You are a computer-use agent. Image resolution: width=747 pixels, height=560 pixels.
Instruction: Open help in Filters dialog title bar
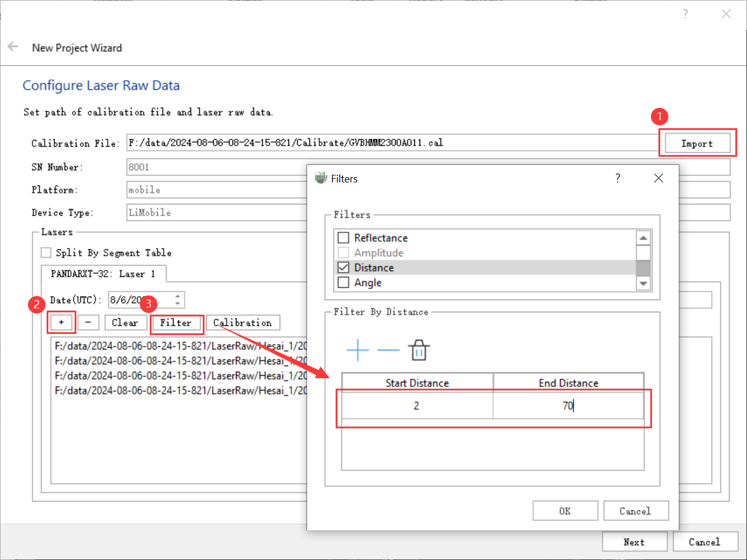pos(618,178)
